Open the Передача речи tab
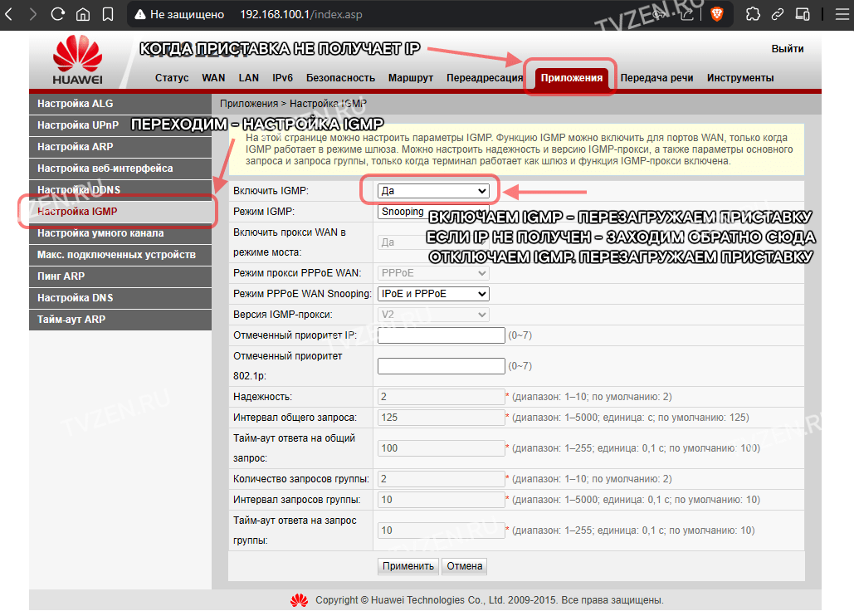Image resolution: width=854 pixels, height=616 pixels. click(x=656, y=78)
